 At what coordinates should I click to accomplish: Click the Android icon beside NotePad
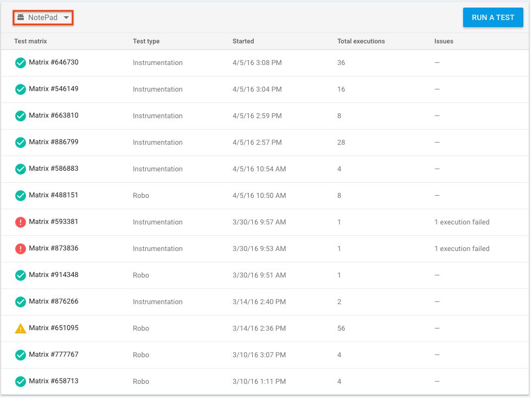[x=21, y=17]
